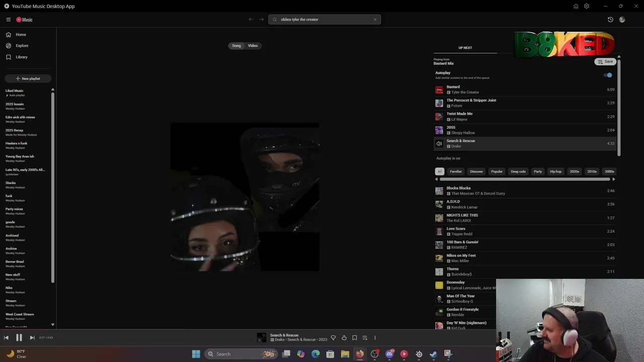Play Twist Made Me by Lil Wayne
Screen dimensions: 644x362
(525, 117)
